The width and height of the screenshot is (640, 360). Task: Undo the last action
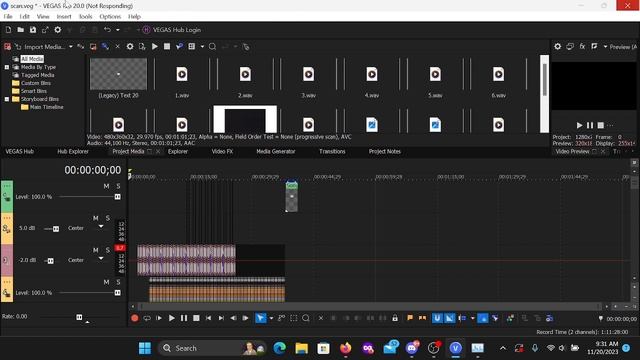click(107, 30)
